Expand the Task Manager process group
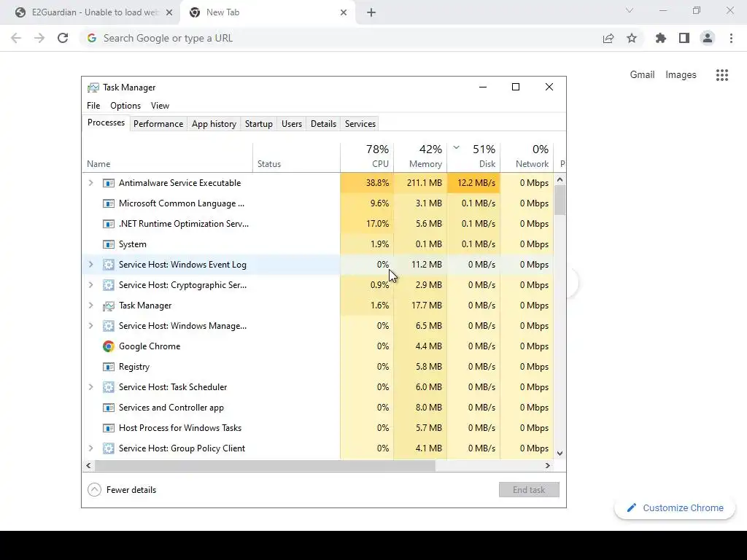The image size is (747, 560). pos(91,306)
